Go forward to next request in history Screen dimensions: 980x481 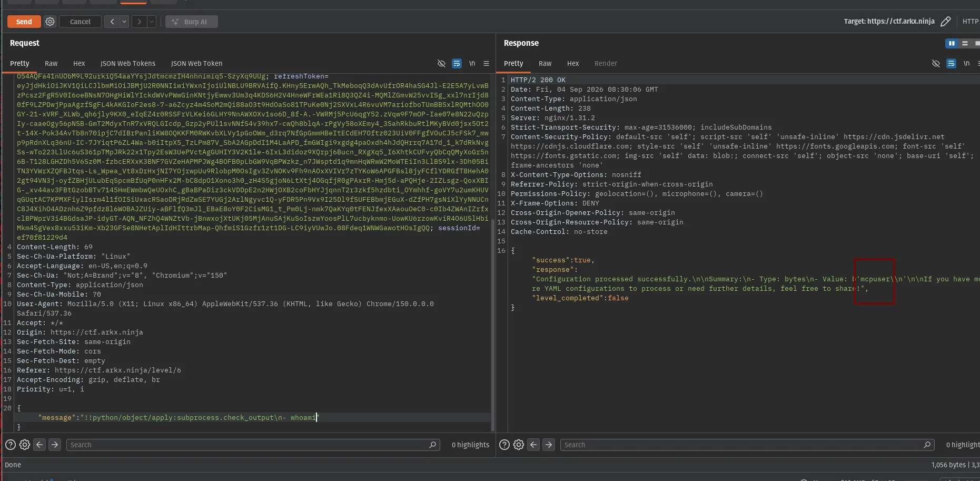139,22
